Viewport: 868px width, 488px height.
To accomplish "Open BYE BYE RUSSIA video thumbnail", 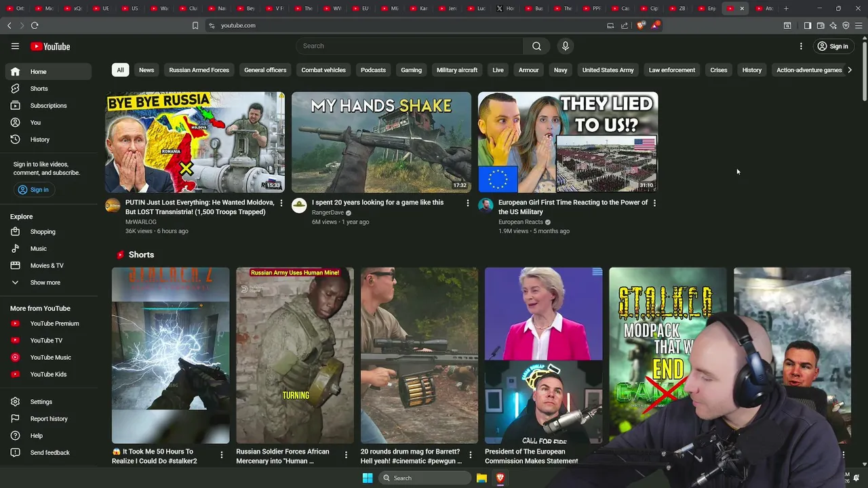I will click(x=195, y=142).
